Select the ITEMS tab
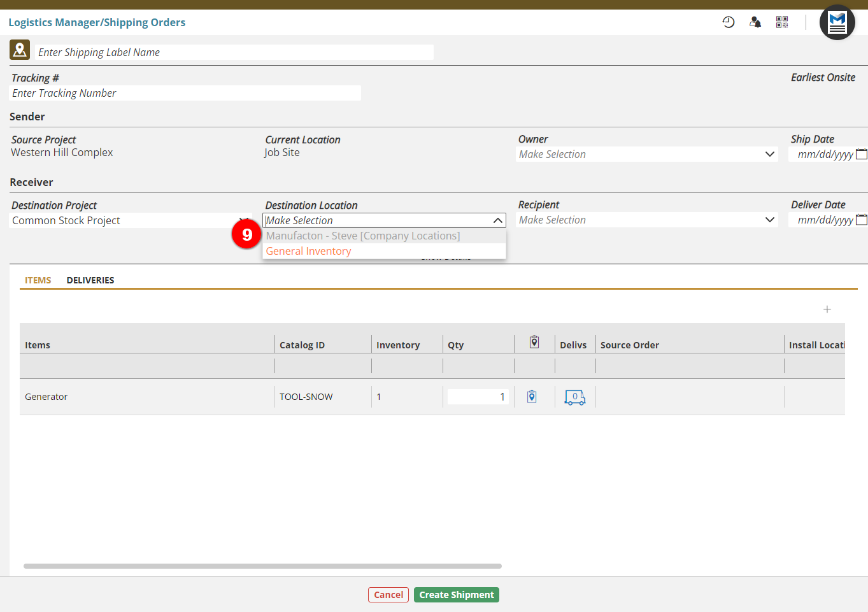The height and width of the screenshot is (612, 868). [x=38, y=280]
